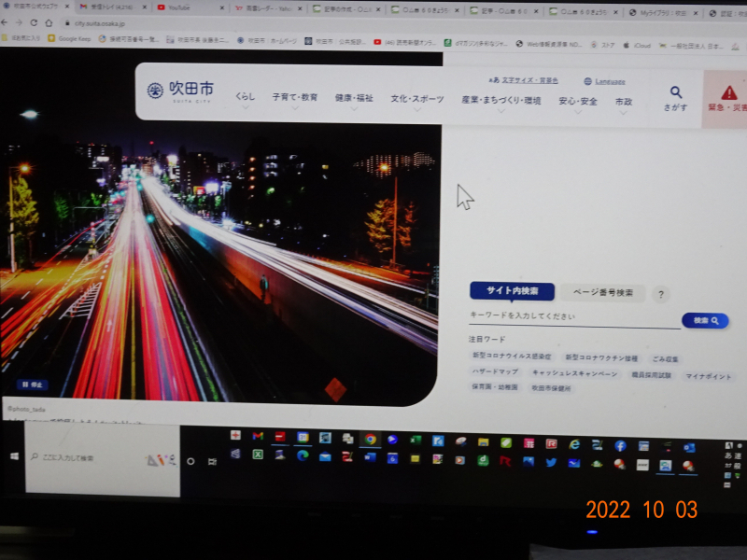Viewport: 747px width, 560px height.
Task: Switch to the 雨雲レーダー Yahoo tab
Action: [270, 7]
